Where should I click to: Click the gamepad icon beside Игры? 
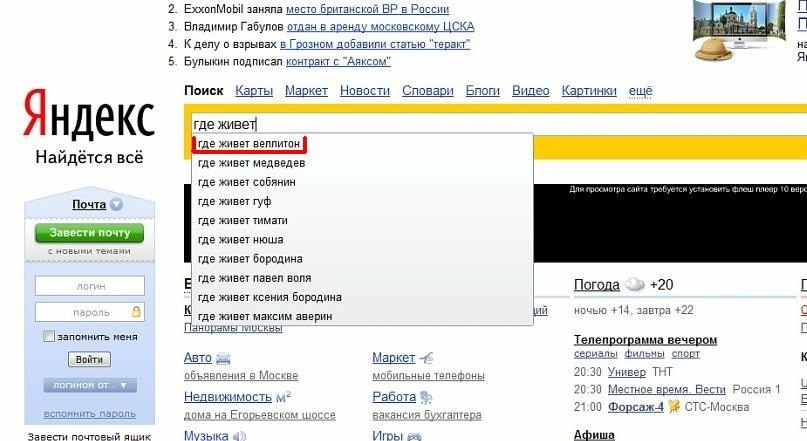[414, 436]
